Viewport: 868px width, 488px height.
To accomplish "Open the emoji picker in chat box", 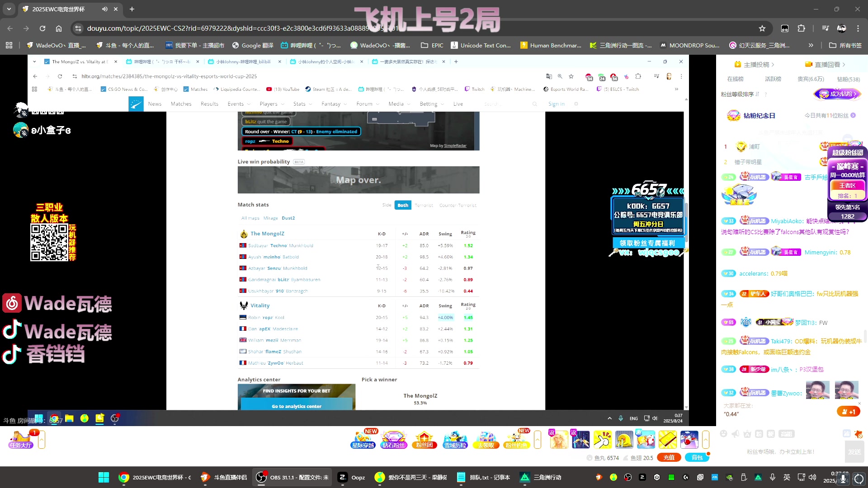I will (723, 434).
